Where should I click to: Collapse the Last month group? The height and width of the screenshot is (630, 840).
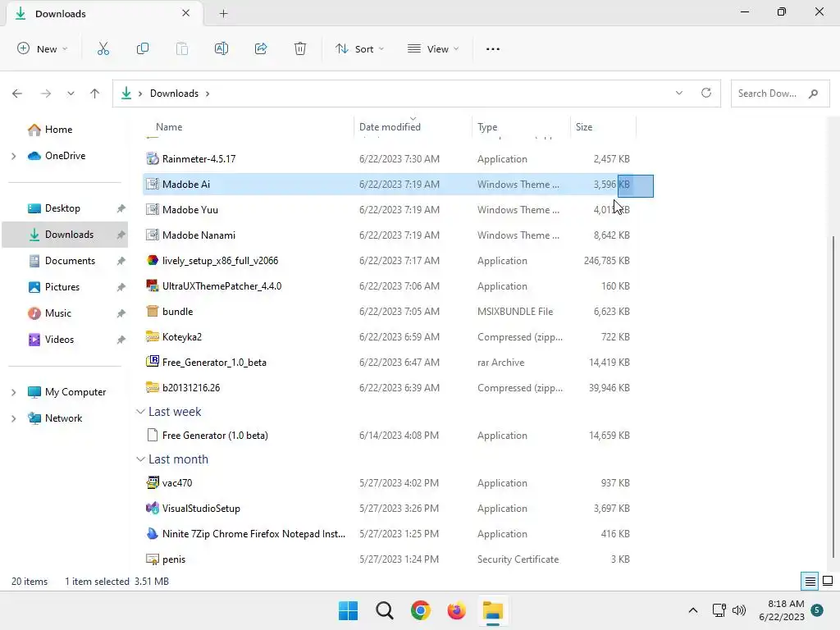140,459
